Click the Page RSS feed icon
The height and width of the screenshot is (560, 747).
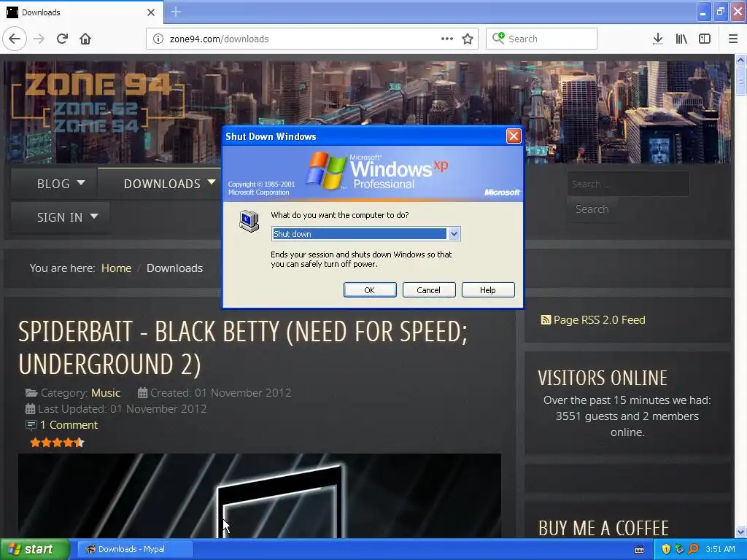tap(546, 320)
